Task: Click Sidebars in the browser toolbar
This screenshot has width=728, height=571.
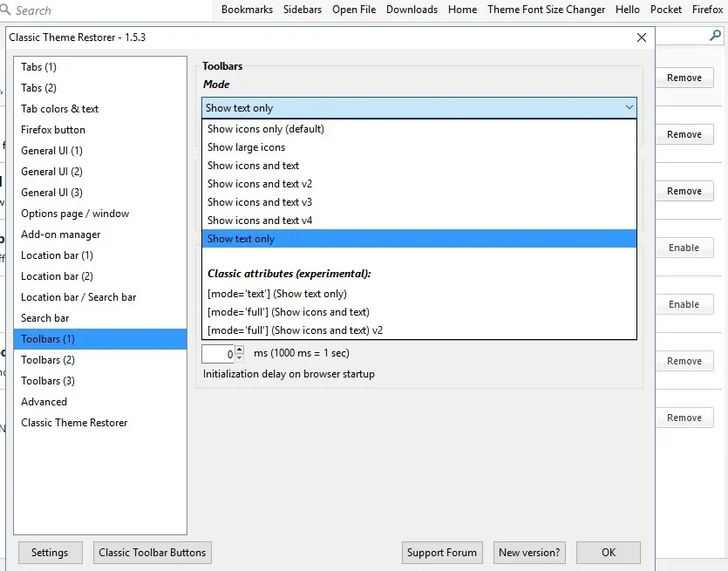Action: pos(303,10)
